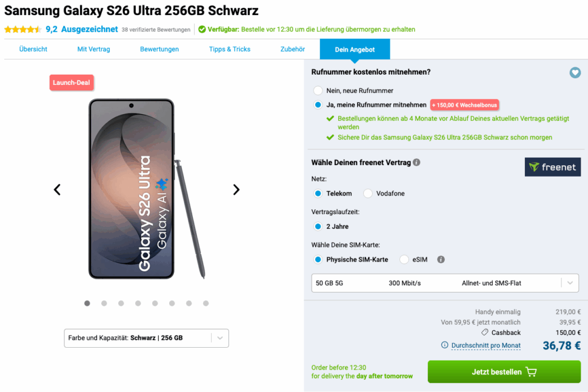Switch to the Zubehör tab

click(x=292, y=49)
